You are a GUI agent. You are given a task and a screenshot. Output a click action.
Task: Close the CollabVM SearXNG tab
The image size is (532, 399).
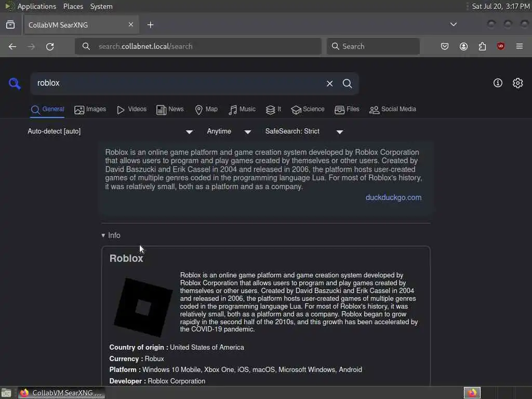click(131, 24)
